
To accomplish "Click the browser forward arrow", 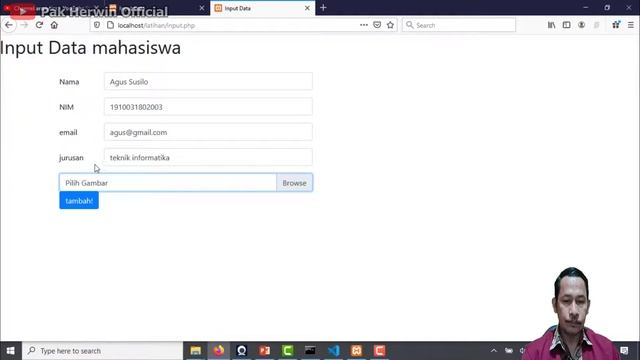I will pyautogui.click(x=24, y=25).
